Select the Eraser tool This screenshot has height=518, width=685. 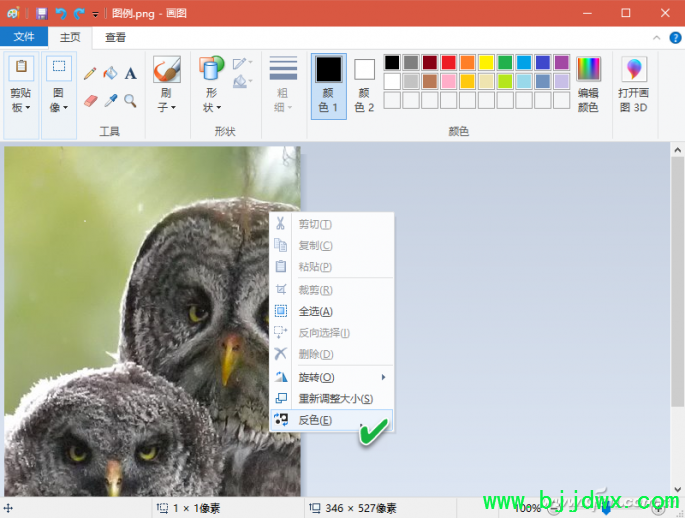pos(90,101)
